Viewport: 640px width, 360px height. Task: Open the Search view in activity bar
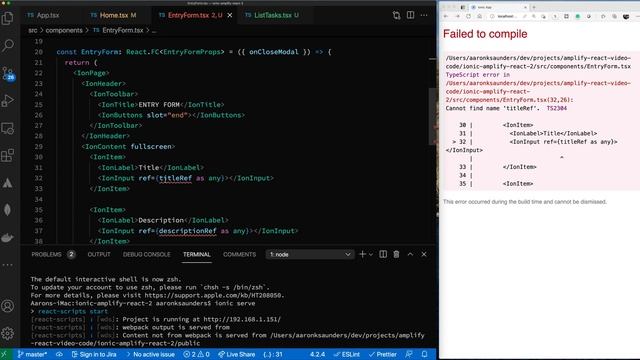8,45
